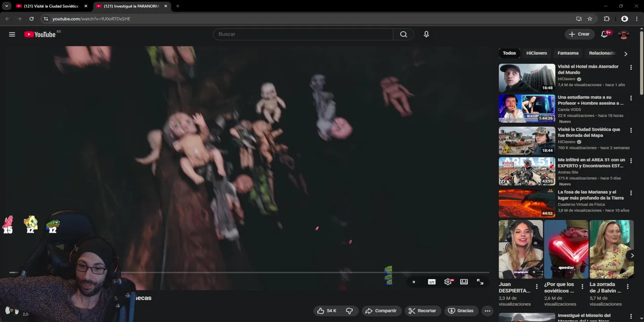This screenshot has width=644, height=322.
Task: Open options for ¿Por que los soviéticos short
Action: [582, 287]
